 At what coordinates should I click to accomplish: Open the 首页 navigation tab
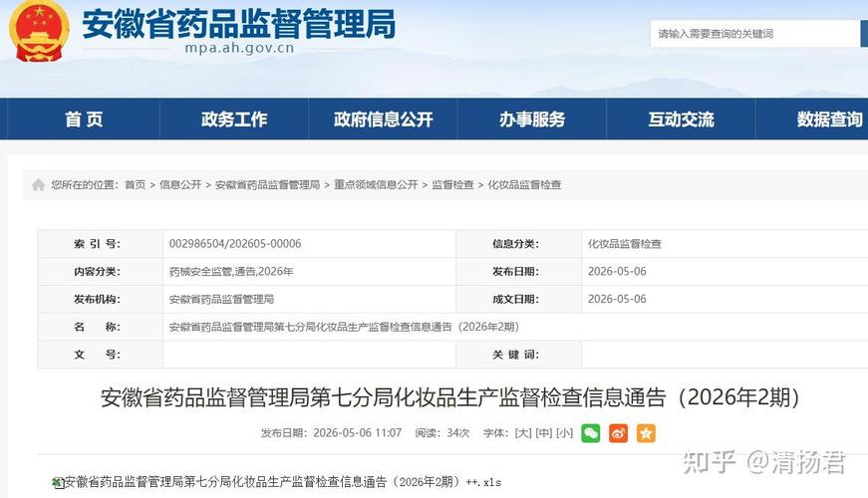click(84, 119)
